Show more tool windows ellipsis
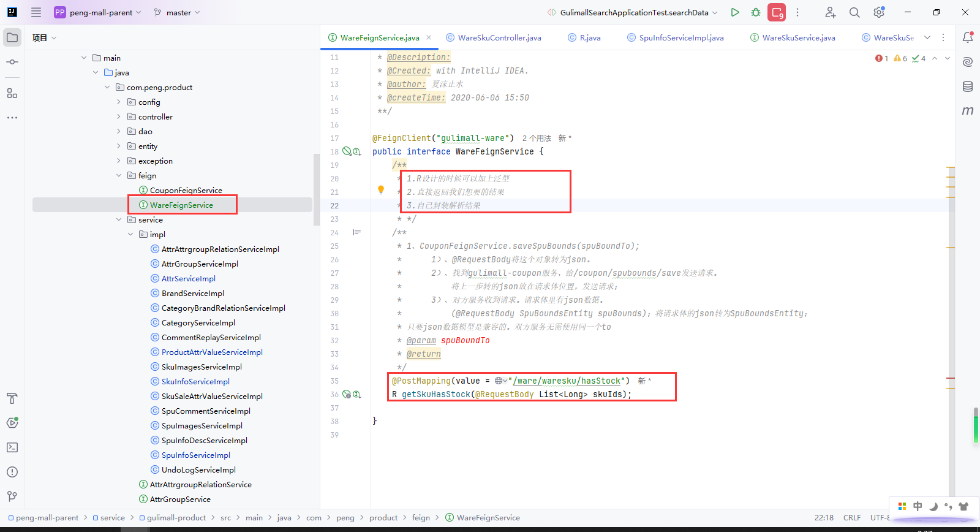The height and width of the screenshot is (532, 980). click(x=12, y=117)
